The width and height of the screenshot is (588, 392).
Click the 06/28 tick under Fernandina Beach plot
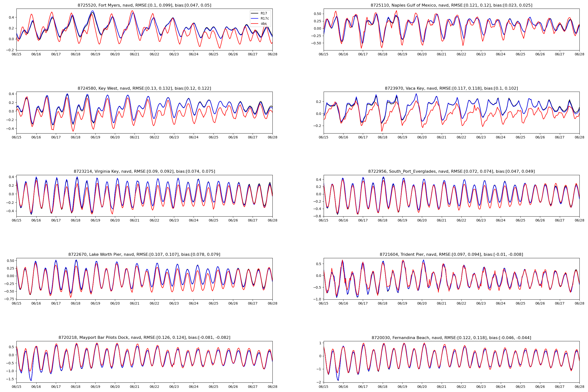click(579, 387)
